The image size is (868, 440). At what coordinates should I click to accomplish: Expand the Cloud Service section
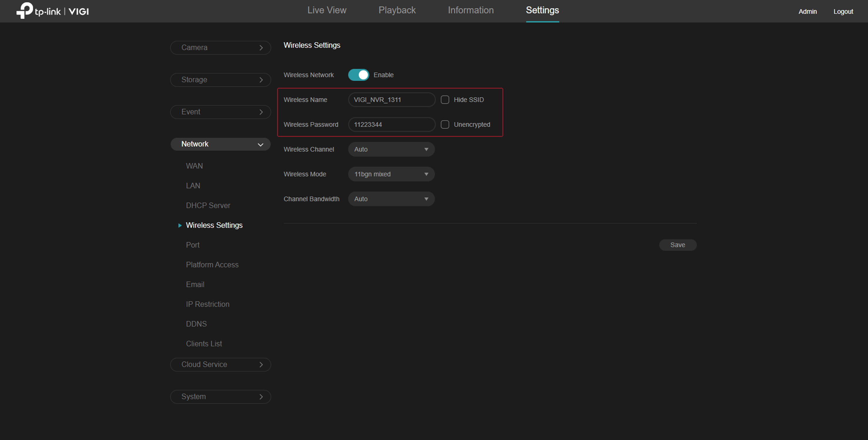click(220, 364)
